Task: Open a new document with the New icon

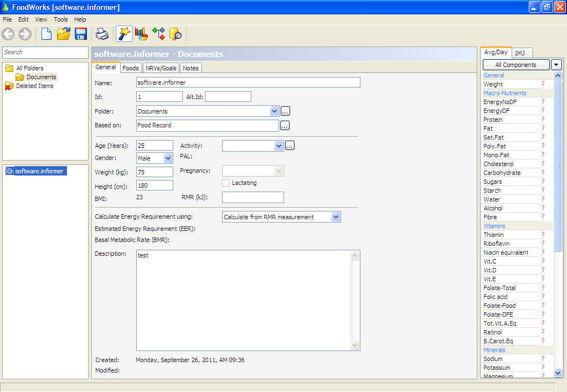Action: click(47, 34)
